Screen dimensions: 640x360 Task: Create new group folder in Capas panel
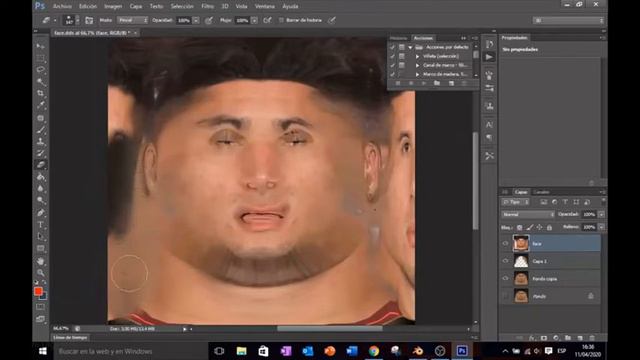pyautogui.click(x=568, y=338)
